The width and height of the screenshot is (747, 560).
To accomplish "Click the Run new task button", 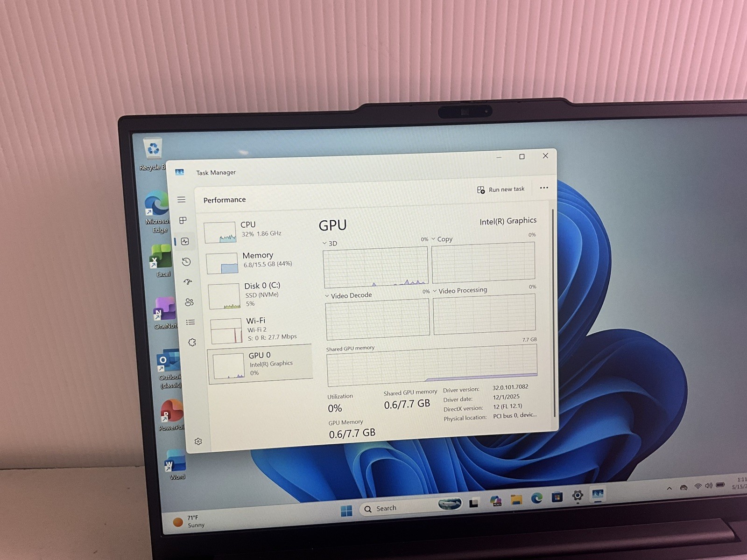I will [500, 189].
